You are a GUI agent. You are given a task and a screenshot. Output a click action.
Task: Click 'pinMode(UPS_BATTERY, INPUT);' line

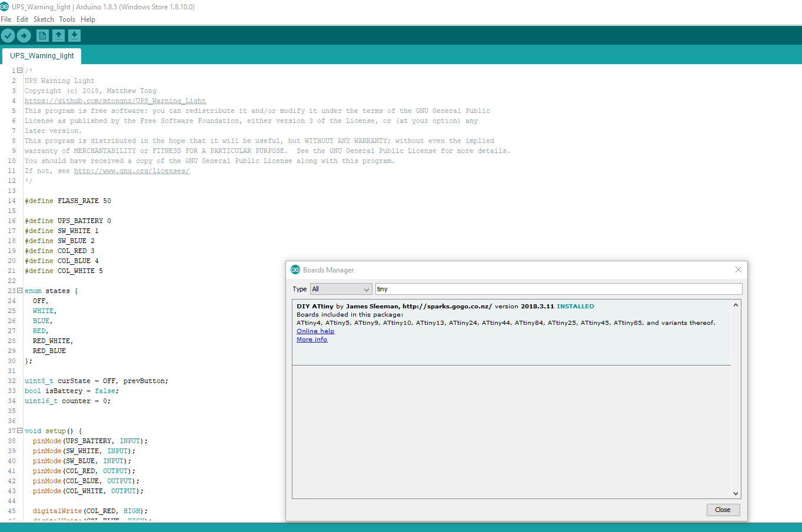(90, 441)
